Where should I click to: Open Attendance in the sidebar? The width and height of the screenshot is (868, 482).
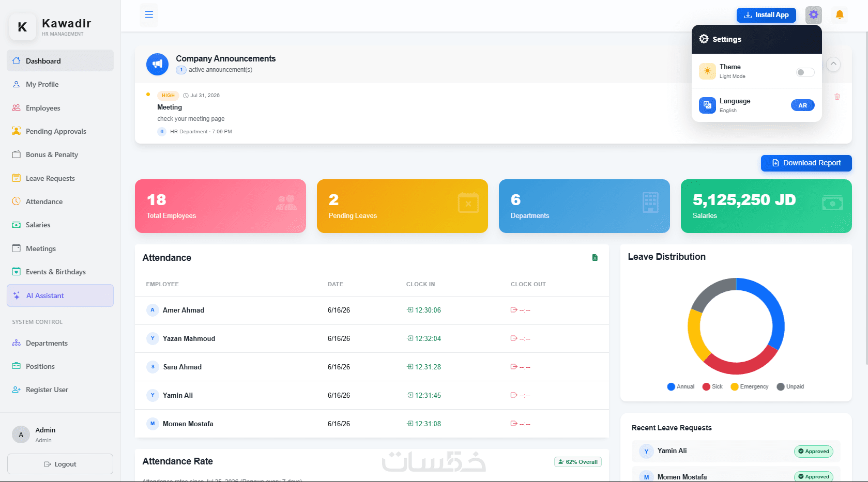60,201
